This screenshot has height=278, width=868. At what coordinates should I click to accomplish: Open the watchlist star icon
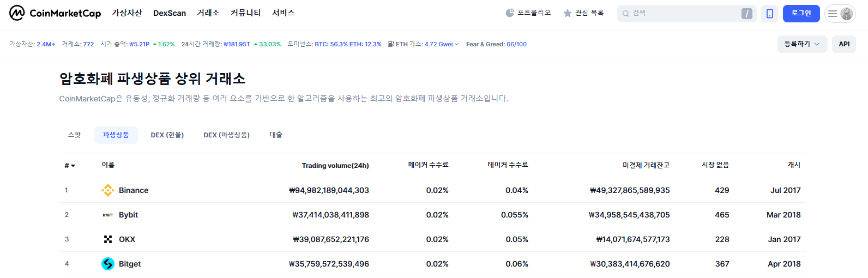pos(568,13)
